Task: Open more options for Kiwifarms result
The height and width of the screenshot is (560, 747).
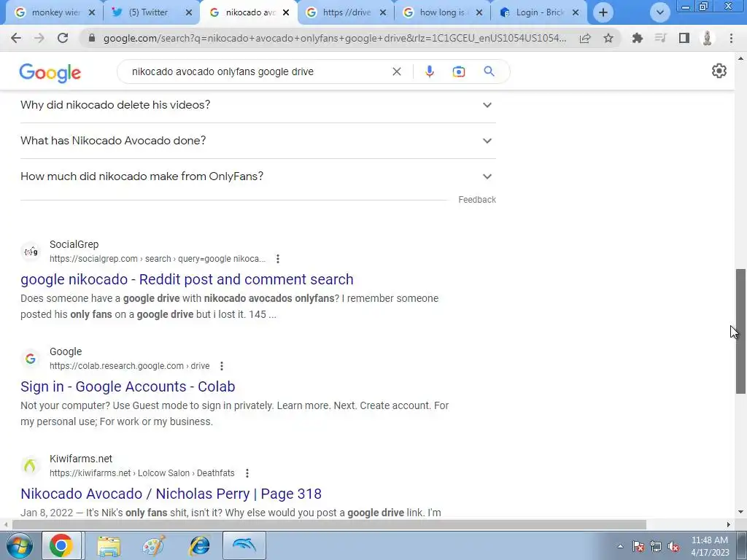Action: (x=247, y=472)
